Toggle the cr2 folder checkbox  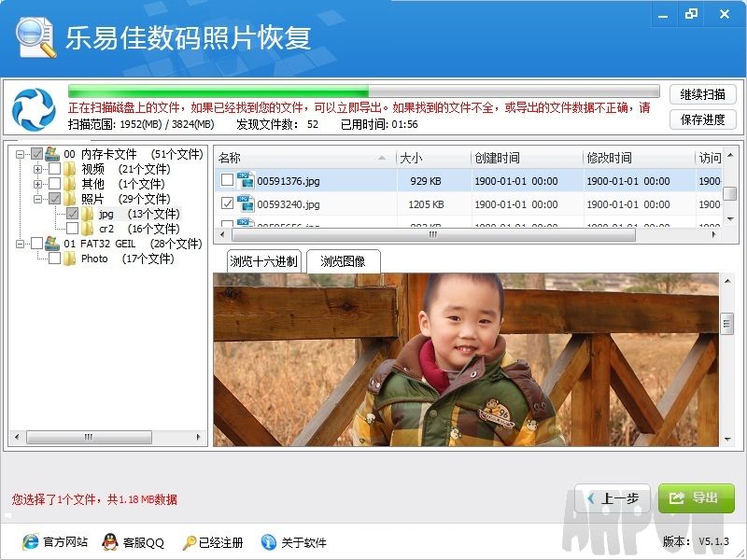tap(73, 229)
